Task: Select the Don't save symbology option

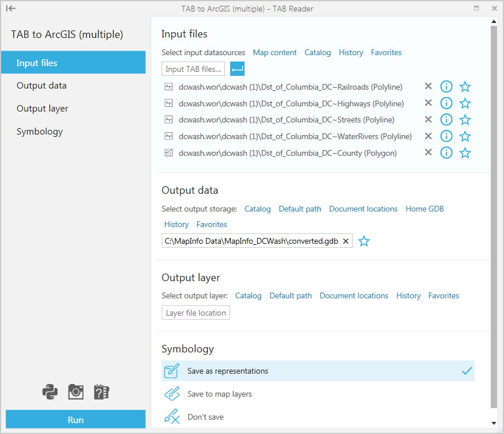Action: 205,417
